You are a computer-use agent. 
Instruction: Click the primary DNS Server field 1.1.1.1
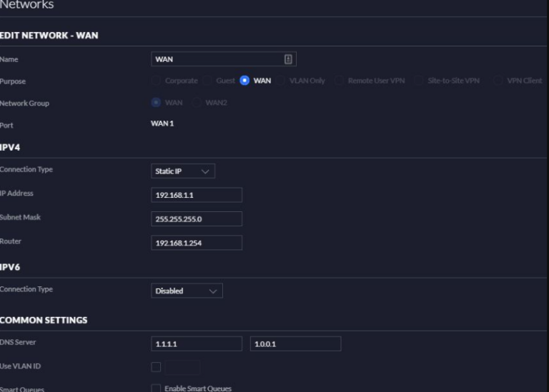click(x=196, y=344)
